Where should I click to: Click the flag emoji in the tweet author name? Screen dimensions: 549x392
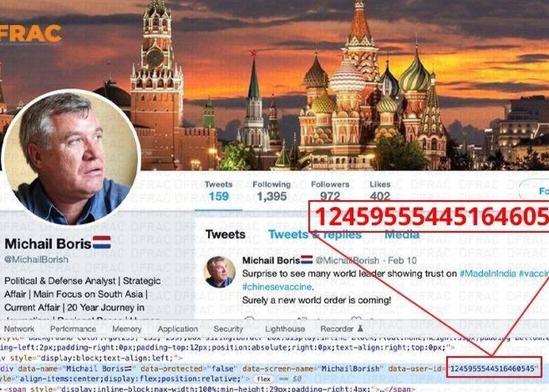point(307,259)
